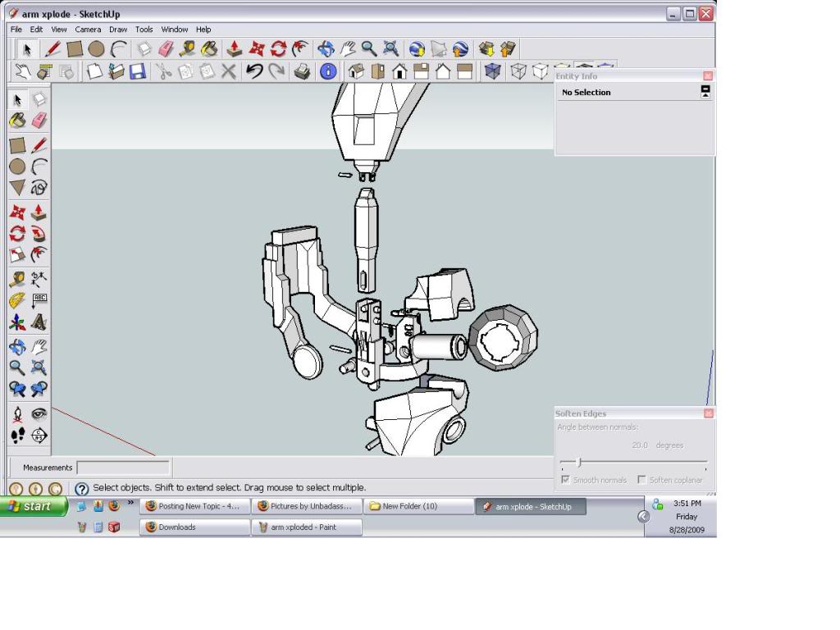The width and height of the screenshot is (840, 630).
Task: Select the Push/Pull tool in top toolbar
Action: (234, 48)
